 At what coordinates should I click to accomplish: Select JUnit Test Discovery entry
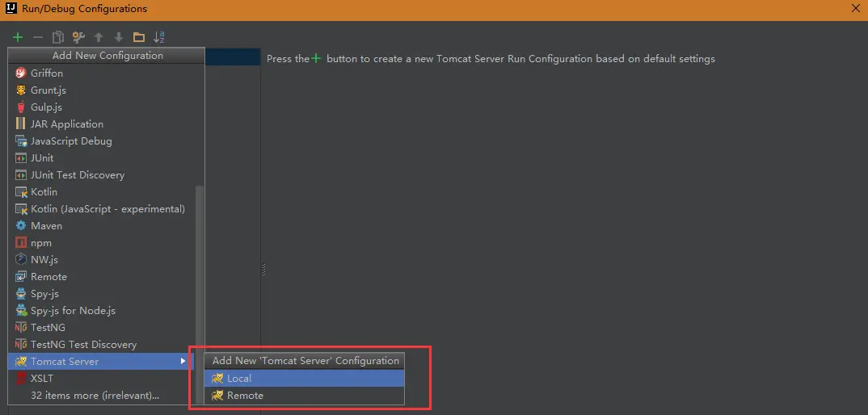click(101, 175)
